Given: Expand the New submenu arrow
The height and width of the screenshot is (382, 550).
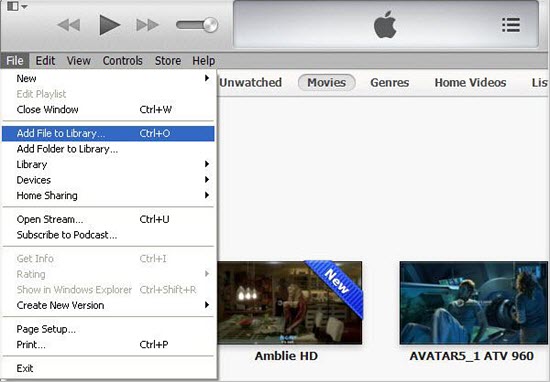Looking at the screenshot, I should (207, 78).
